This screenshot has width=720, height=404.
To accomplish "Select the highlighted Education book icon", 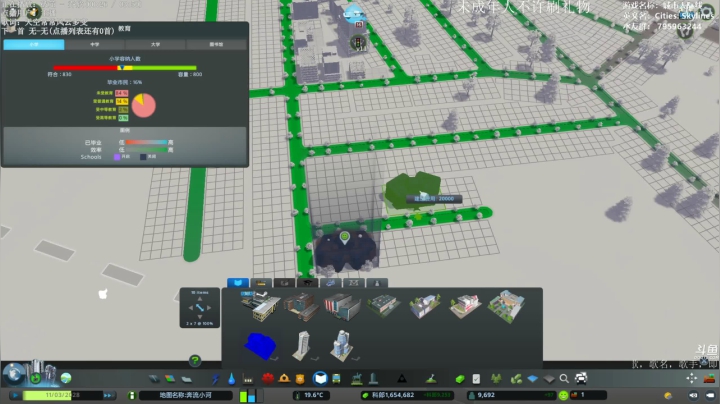I will pos(320,378).
